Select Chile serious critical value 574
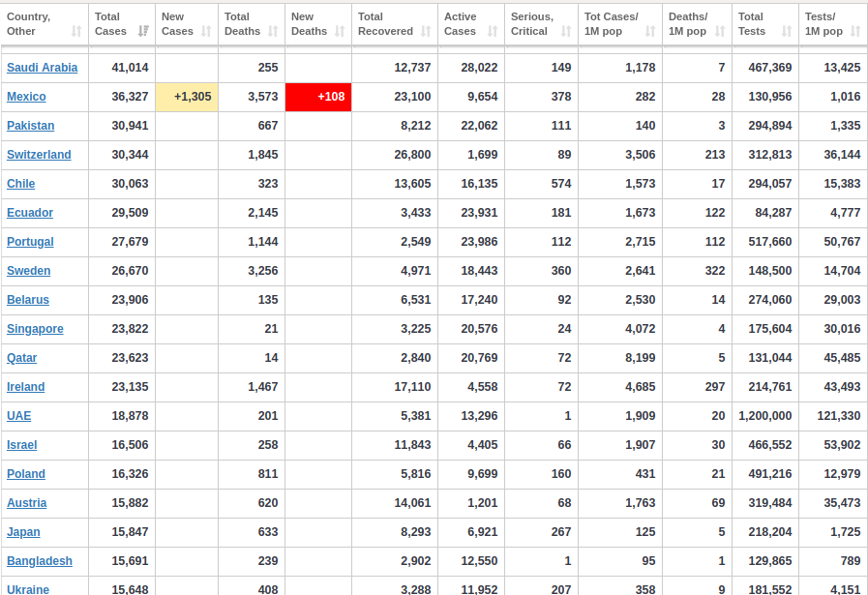 (x=561, y=184)
